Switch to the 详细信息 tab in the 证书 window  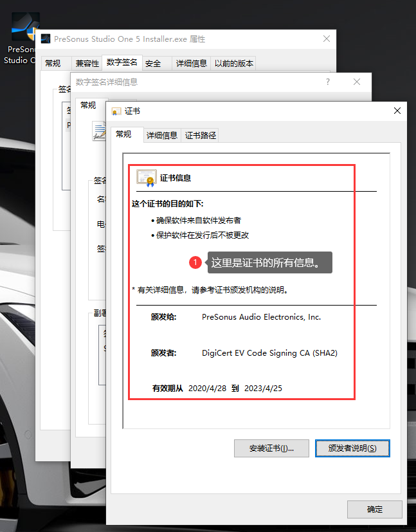pos(162,135)
